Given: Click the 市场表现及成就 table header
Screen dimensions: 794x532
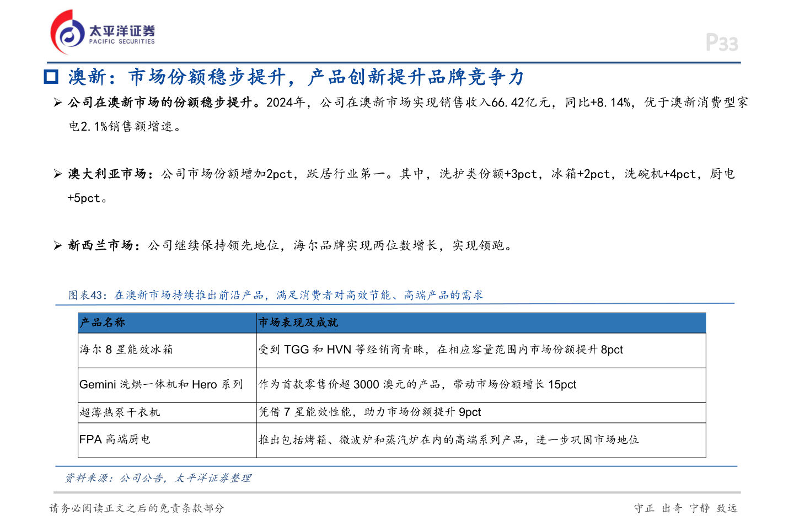Looking at the screenshot, I should pos(298,323).
